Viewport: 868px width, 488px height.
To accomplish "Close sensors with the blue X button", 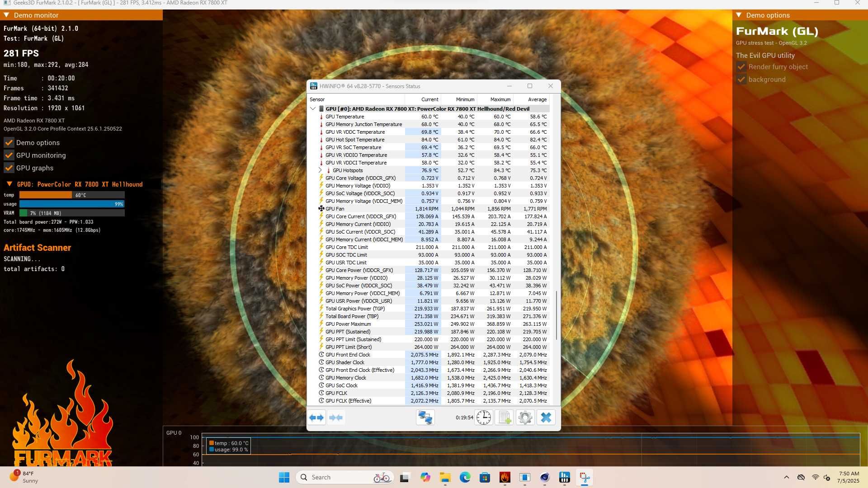I will [546, 418].
